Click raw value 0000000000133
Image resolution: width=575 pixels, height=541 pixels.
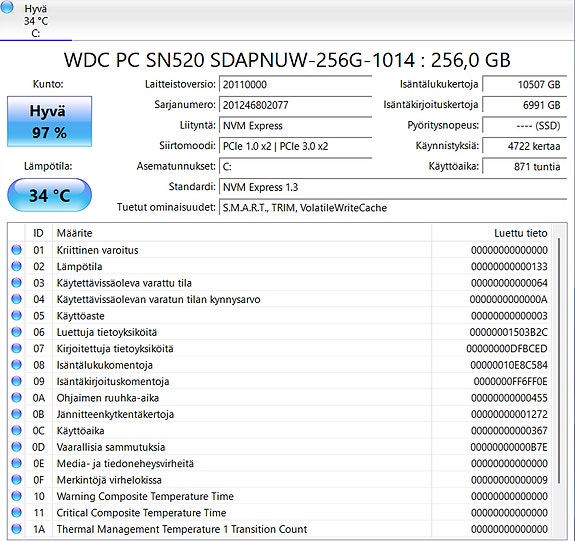(509, 267)
